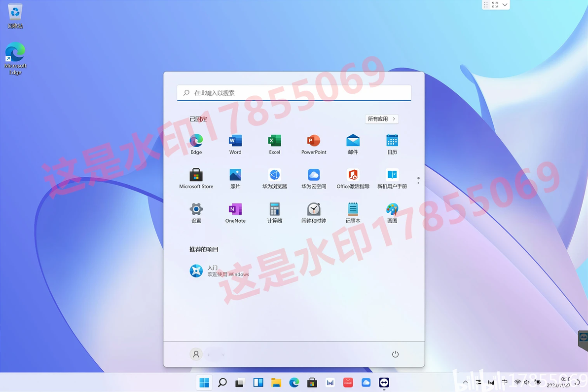Open the 回收站 recycle bin desktop icon
588x392 pixels.
point(15,16)
